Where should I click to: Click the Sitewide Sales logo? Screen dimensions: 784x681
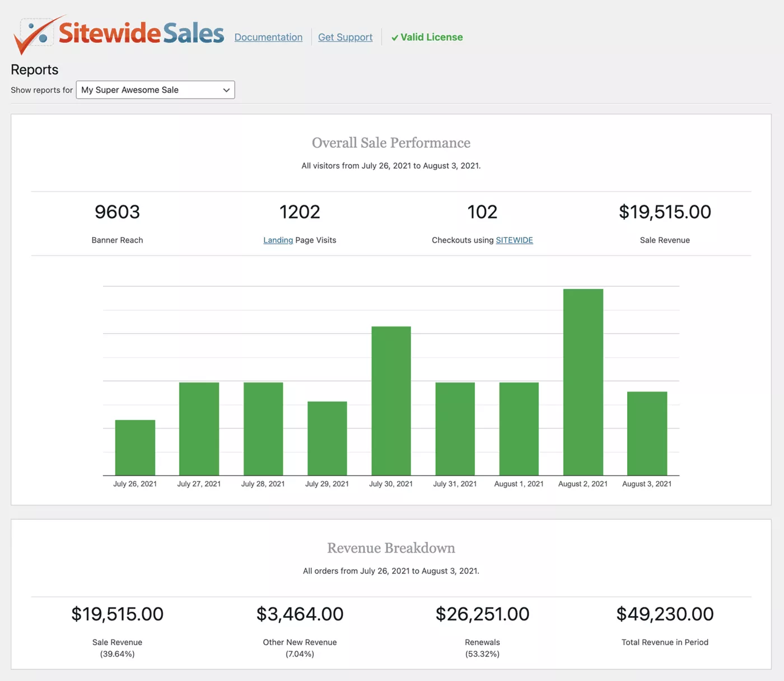point(119,35)
